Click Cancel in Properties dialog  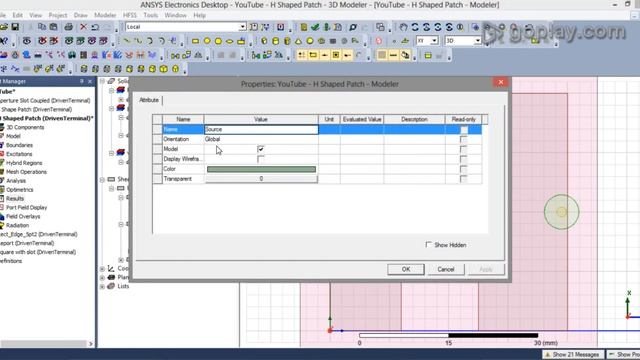[446, 269]
